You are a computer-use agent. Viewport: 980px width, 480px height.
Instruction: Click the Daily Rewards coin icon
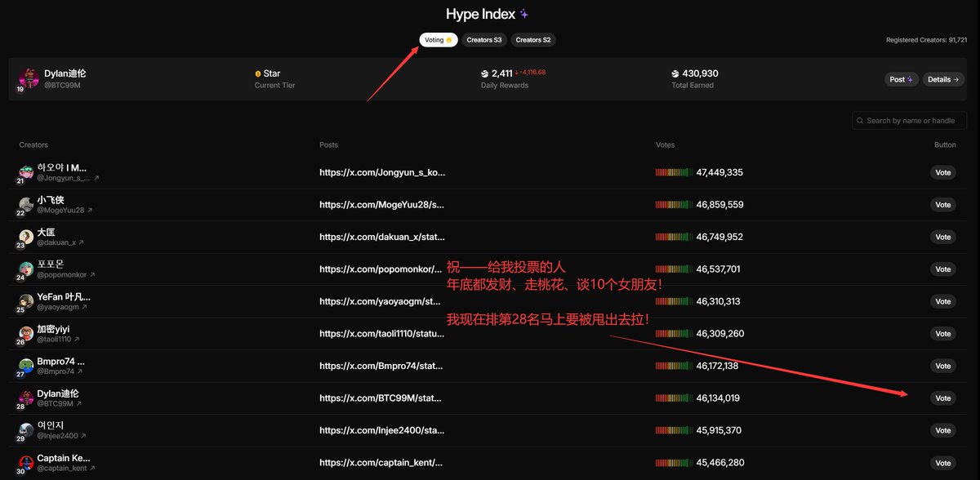tap(485, 73)
